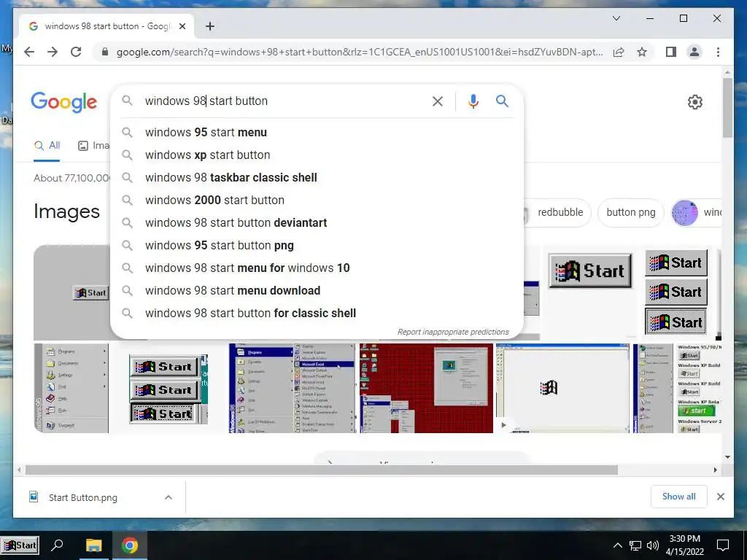Open the network tray icon
The height and width of the screenshot is (560, 747).
635,545
